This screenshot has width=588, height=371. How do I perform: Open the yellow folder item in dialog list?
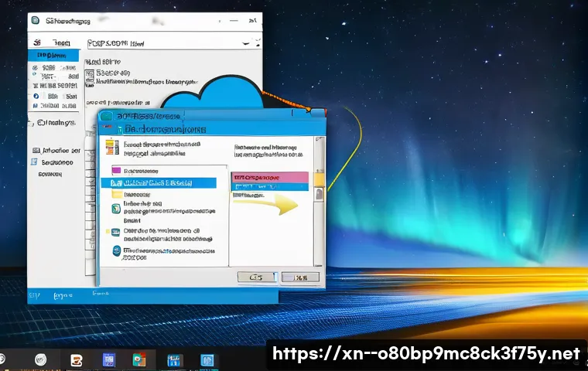coord(118,195)
